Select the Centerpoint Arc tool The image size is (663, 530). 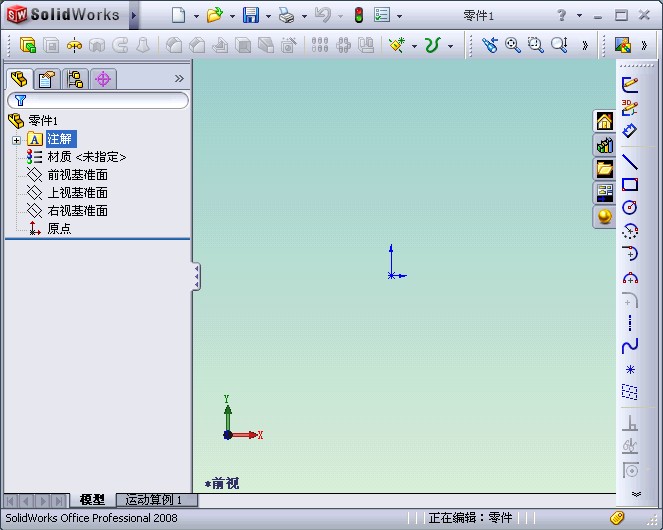click(x=630, y=253)
